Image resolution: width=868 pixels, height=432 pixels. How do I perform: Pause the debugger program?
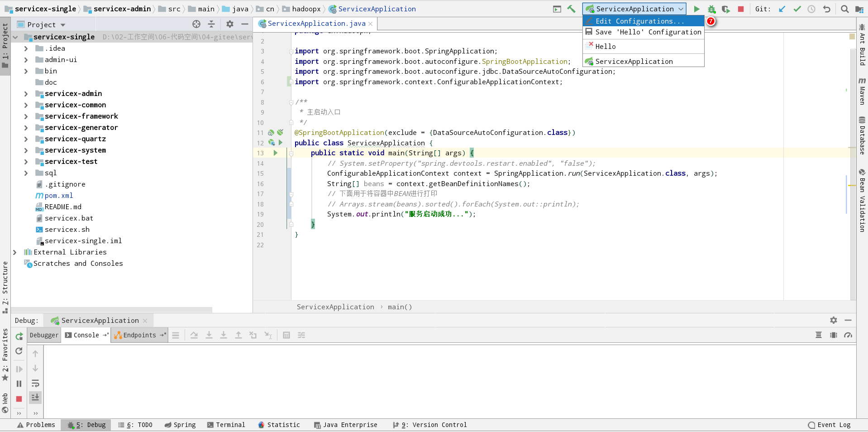click(x=19, y=384)
